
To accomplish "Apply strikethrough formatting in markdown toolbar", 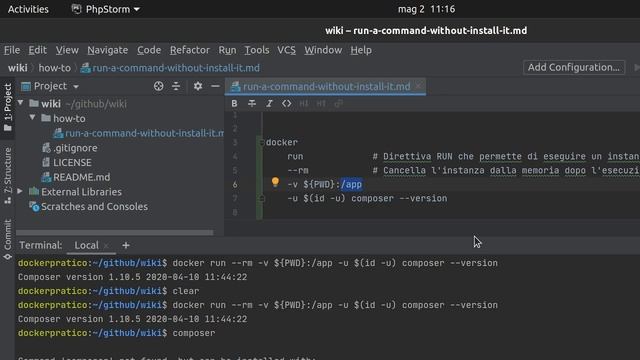I will 252,104.
